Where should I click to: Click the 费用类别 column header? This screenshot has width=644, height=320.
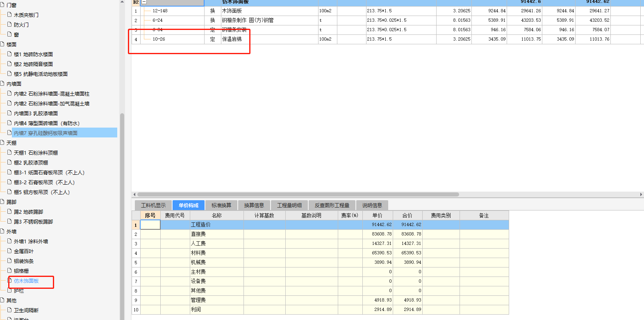[441, 215]
